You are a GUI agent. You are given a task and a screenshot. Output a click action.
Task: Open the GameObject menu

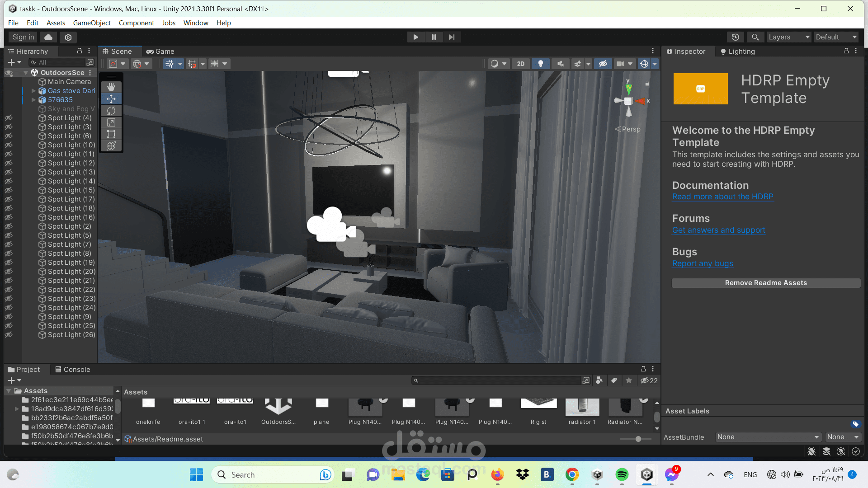92,23
